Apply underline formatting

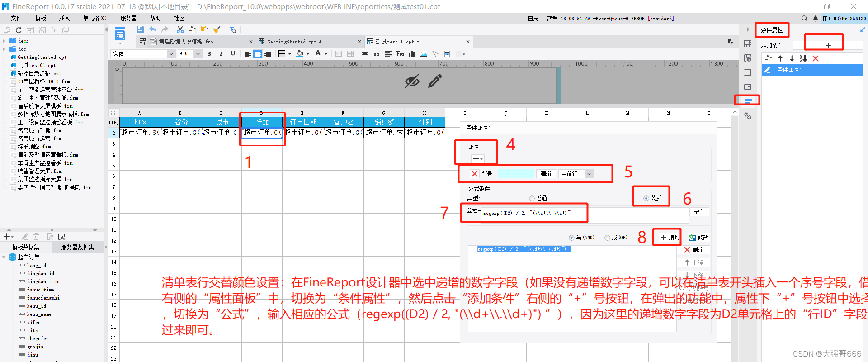tap(233, 53)
